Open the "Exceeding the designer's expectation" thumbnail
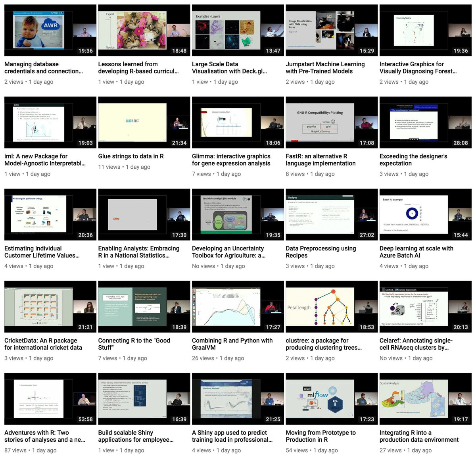 425,122
